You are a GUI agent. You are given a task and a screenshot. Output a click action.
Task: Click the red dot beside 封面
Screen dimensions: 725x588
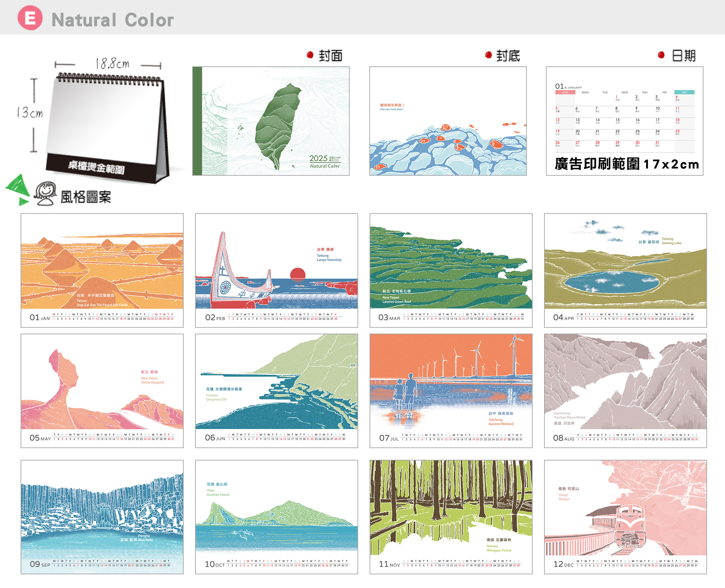(x=310, y=55)
